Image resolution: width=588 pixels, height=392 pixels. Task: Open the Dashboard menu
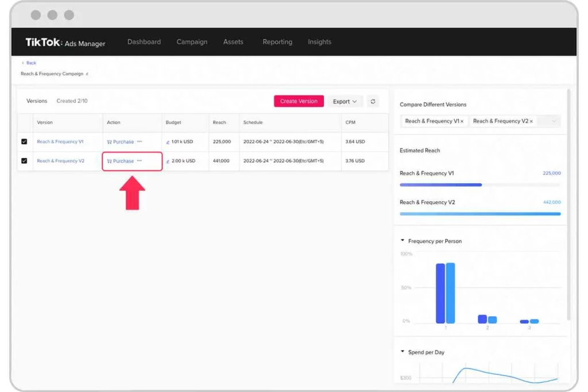coord(144,42)
